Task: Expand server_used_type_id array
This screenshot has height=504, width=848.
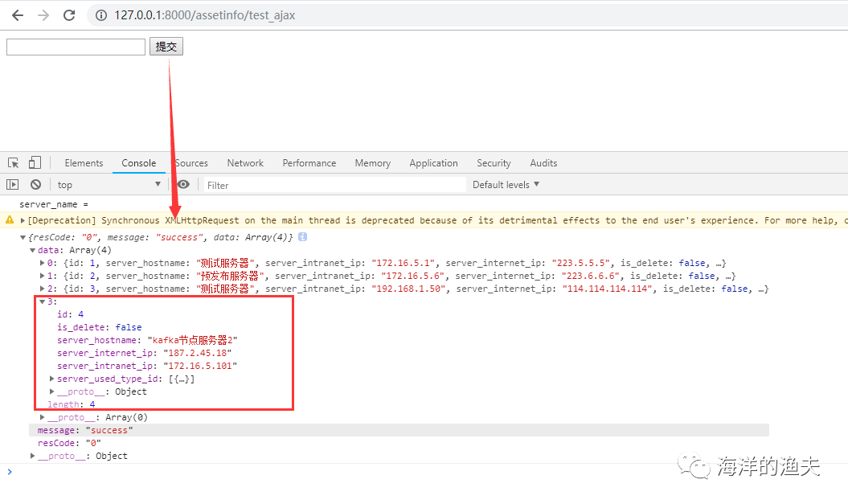Action: click(52, 379)
